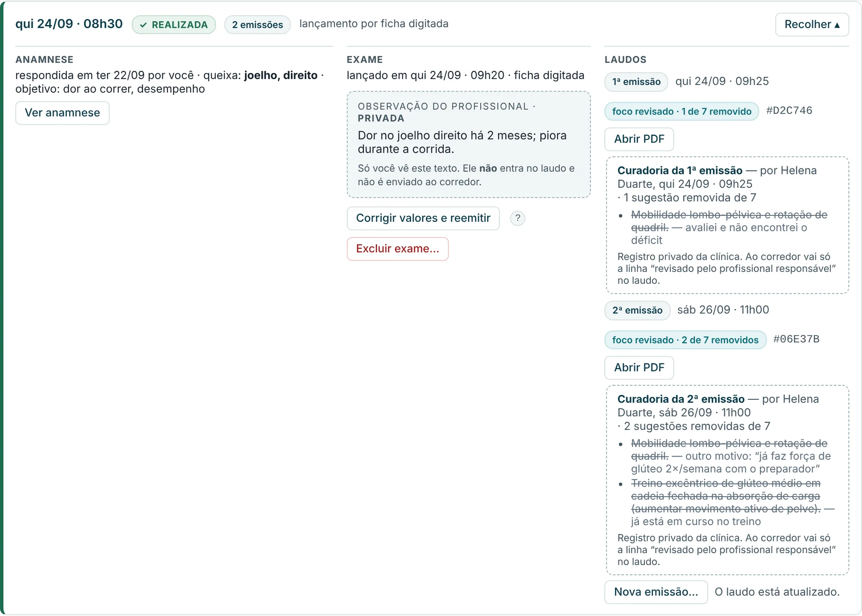Click the timestamp qui 24/09 · 09h25

[722, 81]
